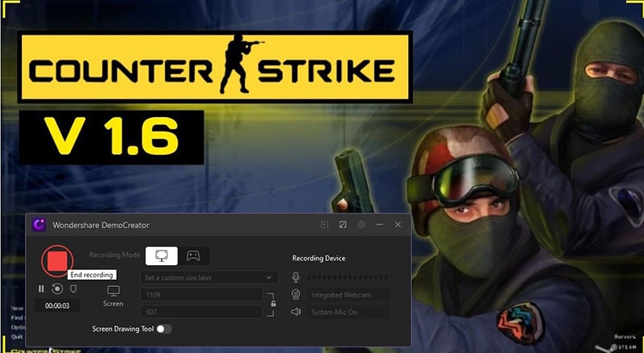
Task: Add a marker with the flag icon
Action: [73, 289]
